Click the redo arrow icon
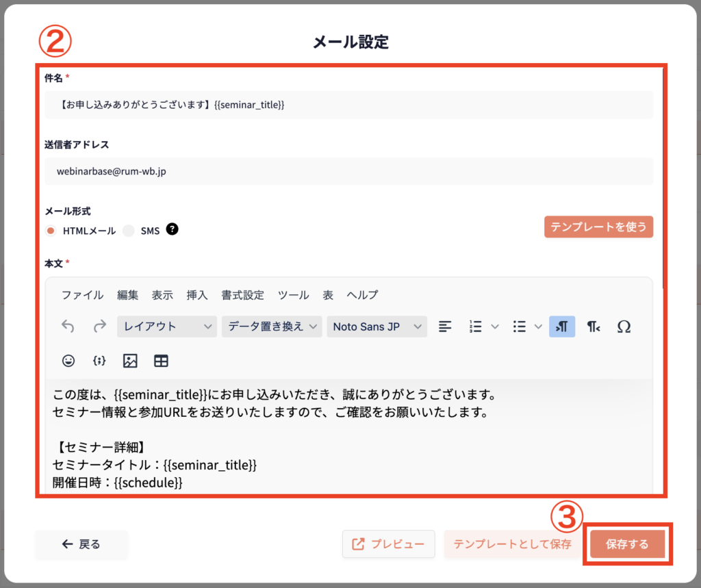701x588 pixels. pos(100,327)
